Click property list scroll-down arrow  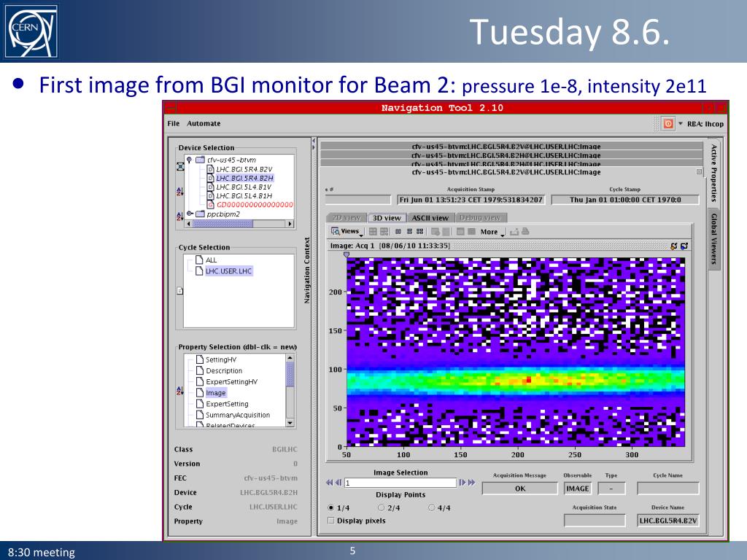coord(290,423)
